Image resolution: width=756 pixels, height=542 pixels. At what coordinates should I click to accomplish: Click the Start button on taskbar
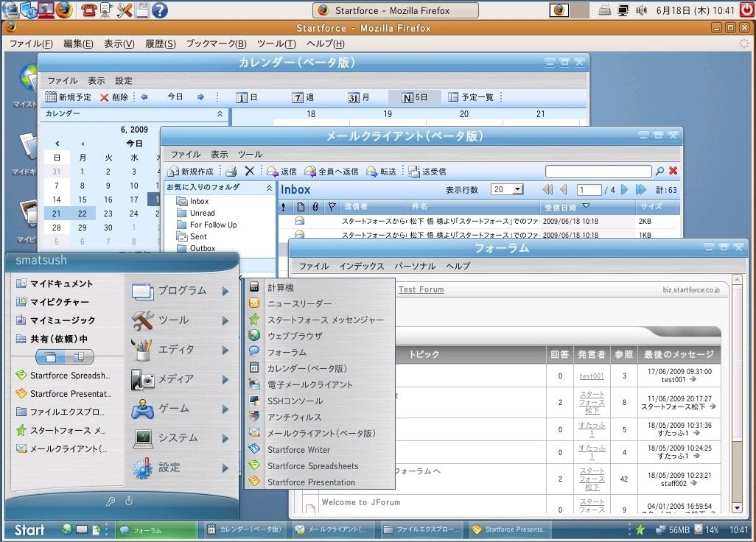(29, 530)
